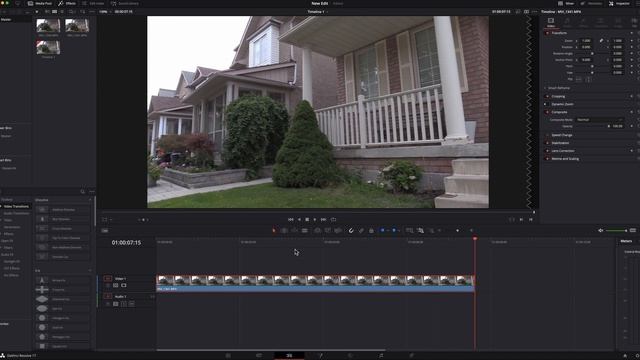This screenshot has width=640, height=360.
Task: Toggle the Dynamic Zoom enable switch
Action: pyautogui.click(x=547, y=104)
